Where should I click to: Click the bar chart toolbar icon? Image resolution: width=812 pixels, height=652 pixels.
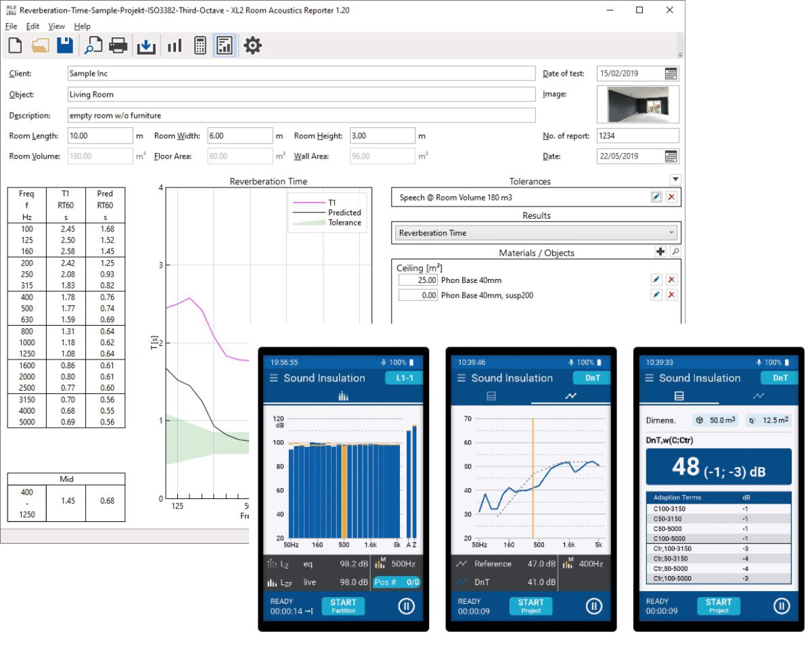175,46
